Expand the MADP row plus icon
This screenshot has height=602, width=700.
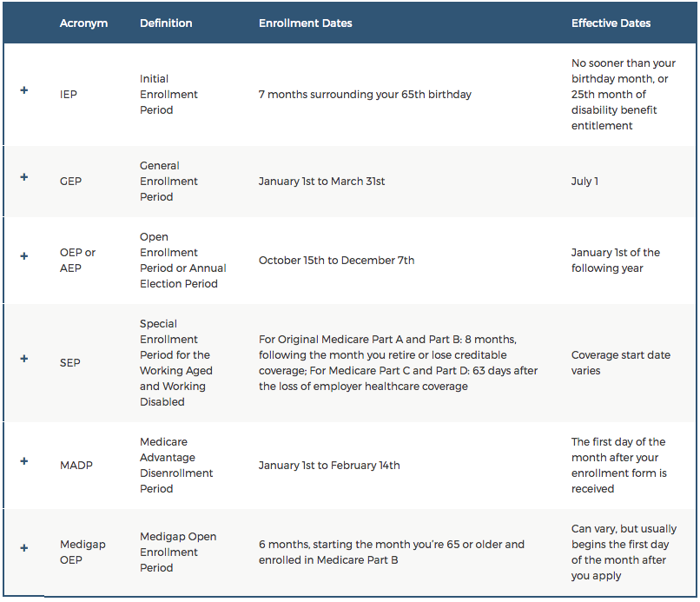pyautogui.click(x=24, y=461)
